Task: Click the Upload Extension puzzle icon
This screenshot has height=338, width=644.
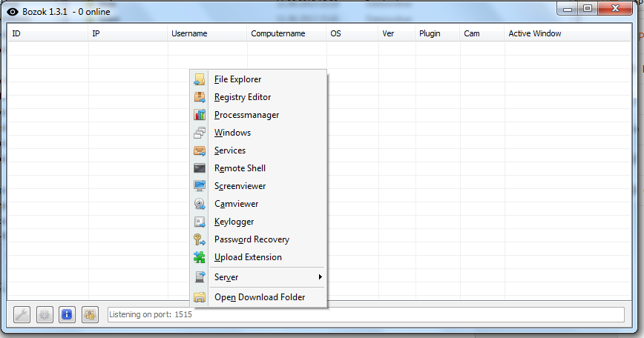Action: click(x=199, y=257)
